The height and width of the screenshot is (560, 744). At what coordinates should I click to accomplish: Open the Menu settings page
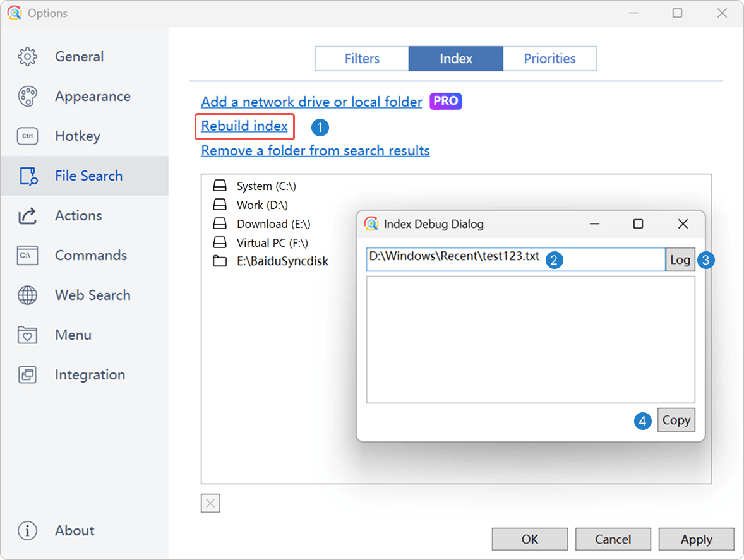(x=85, y=335)
